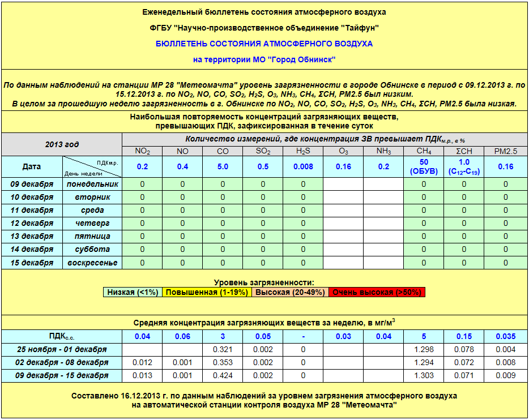Select the CH₄ column header
Screen dimensions: 529x420
click(424, 151)
